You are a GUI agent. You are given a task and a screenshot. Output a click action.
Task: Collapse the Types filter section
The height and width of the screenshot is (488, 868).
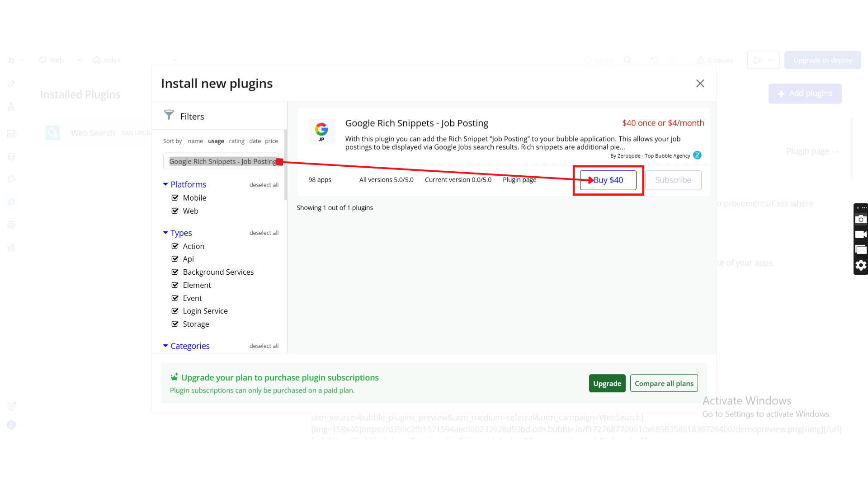pyautogui.click(x=165, y=233)
